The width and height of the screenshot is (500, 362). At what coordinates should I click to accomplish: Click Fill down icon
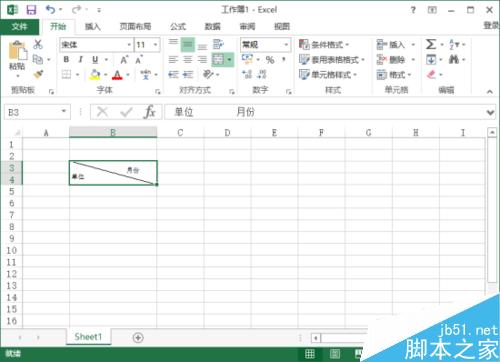tap(431, 60)
